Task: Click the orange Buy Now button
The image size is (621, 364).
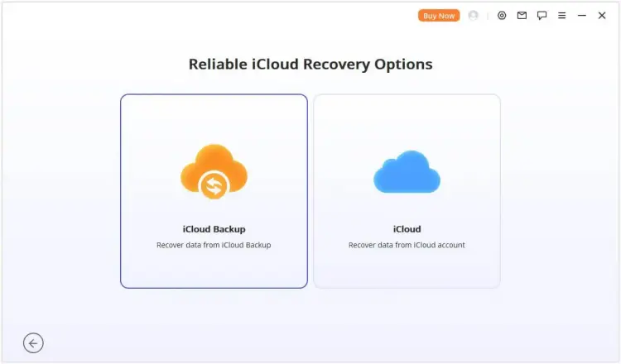Action: 439,16
